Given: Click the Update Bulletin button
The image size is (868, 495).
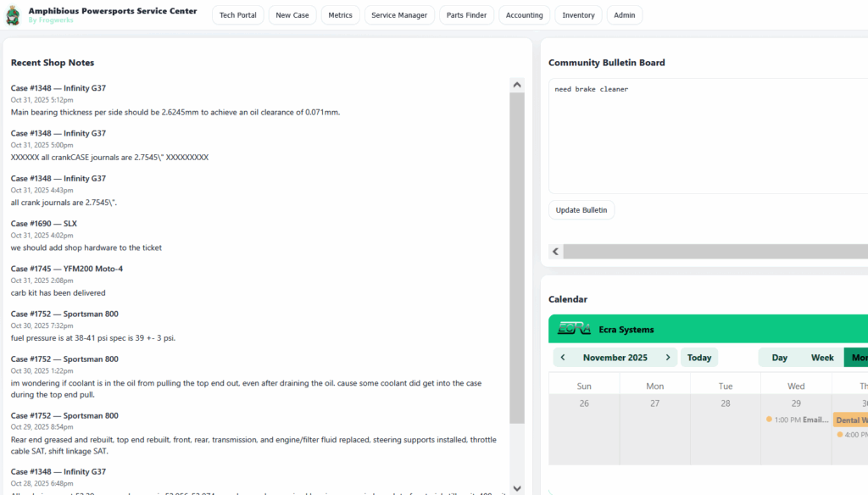Looking at the screenshot, I should pos(581,210).
